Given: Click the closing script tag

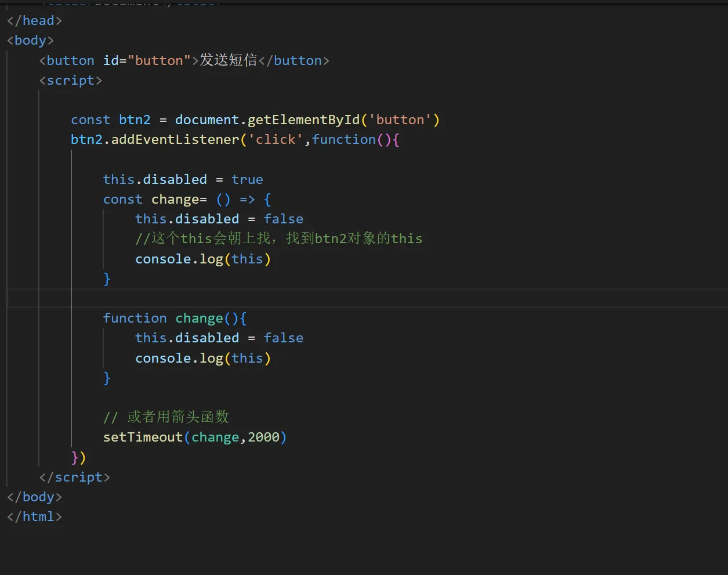Looking at the screenshot, I should (74, 477).
